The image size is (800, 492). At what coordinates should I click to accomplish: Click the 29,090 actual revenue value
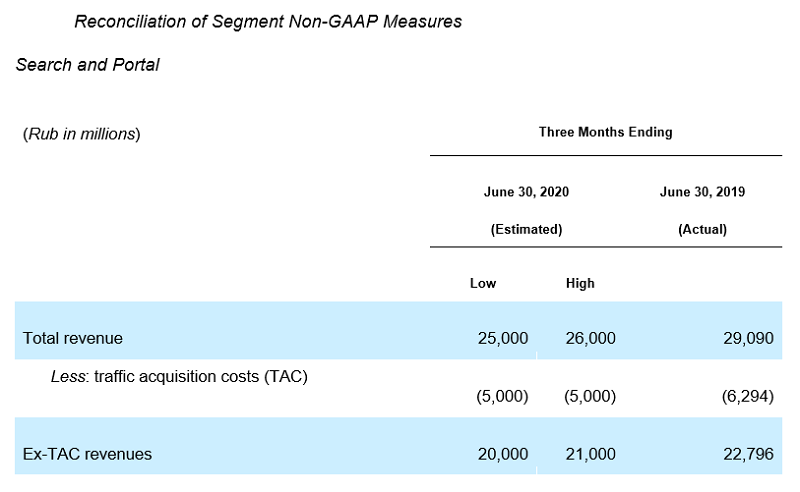pos(748,338)
